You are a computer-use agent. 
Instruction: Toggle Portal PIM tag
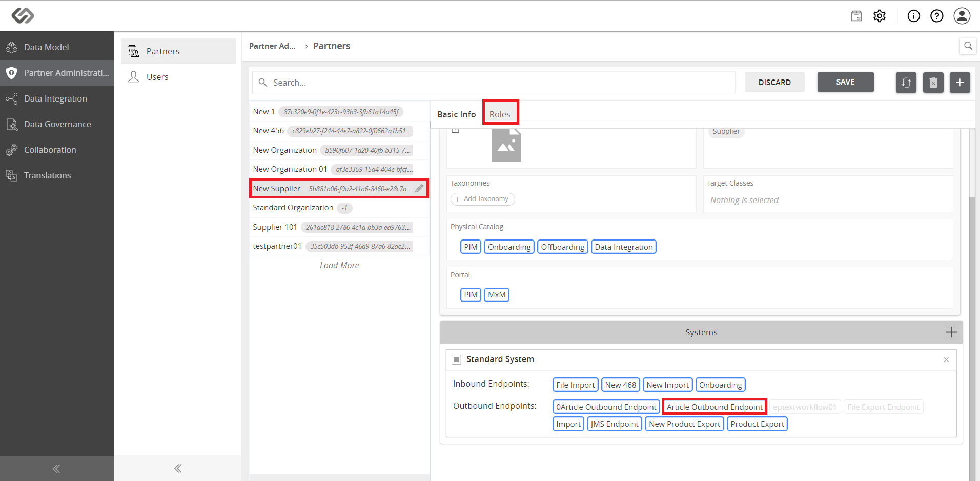pos(471,295)
